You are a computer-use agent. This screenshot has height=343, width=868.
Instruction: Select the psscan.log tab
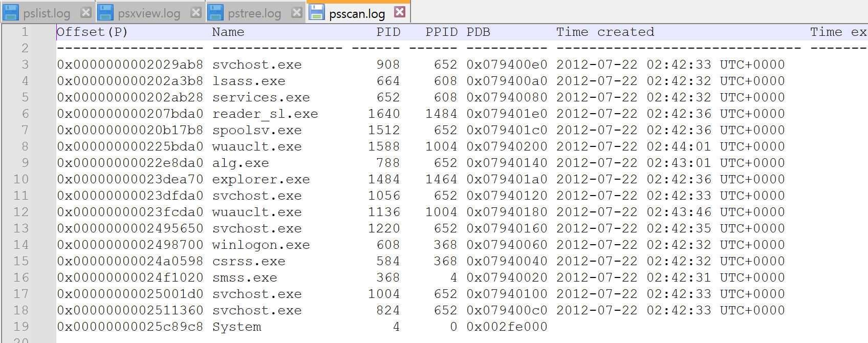pos(357,13)
